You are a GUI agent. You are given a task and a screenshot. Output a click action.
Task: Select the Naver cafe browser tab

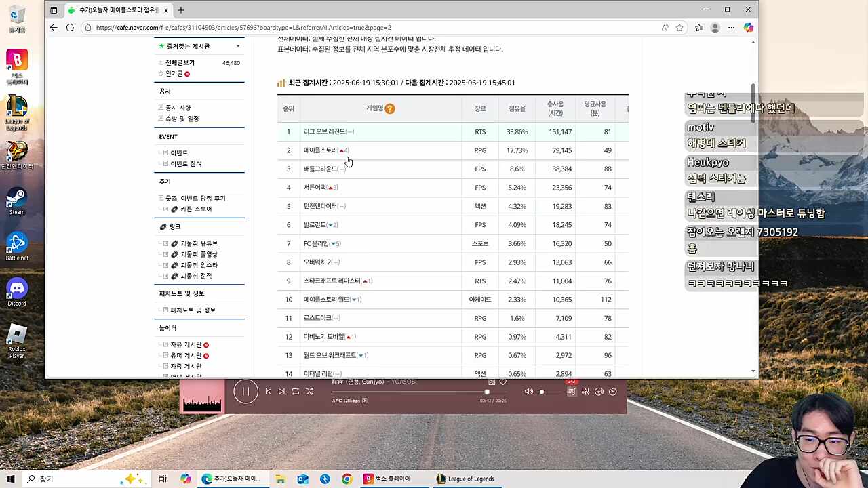118,10
